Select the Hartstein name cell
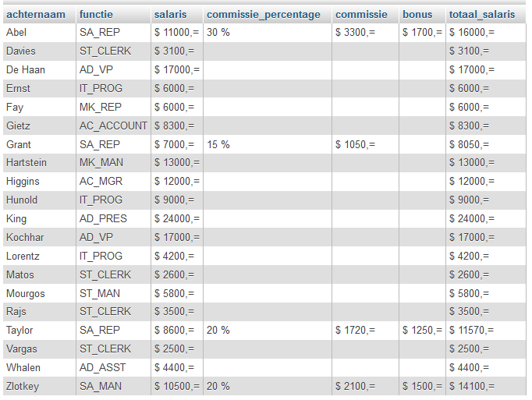This screenshot has width=532, height=400. pyautogui.click(x=27, y=163)
